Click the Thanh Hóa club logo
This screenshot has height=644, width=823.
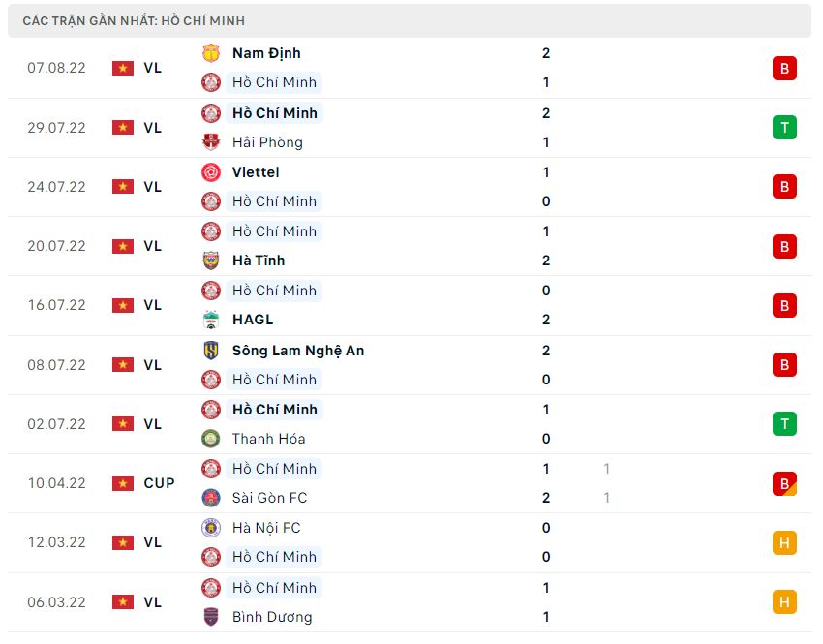click(x=210, y=439)
